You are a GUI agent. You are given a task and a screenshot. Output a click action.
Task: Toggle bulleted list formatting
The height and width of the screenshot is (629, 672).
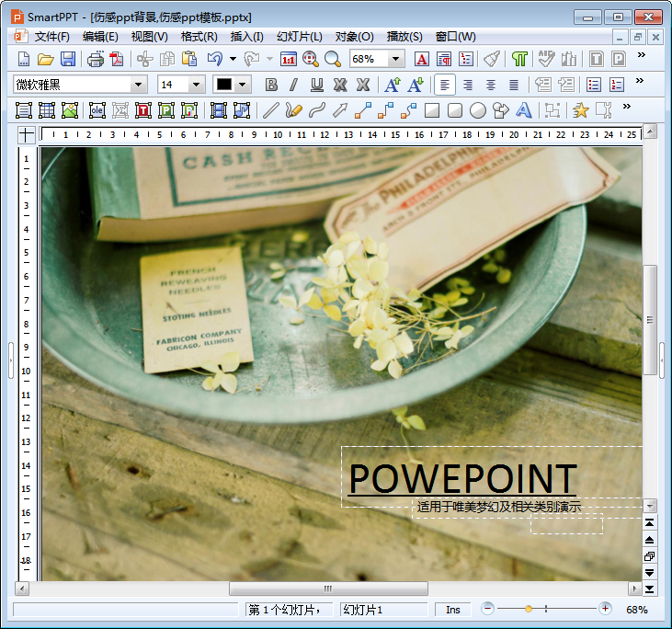(x=594, y=85)
